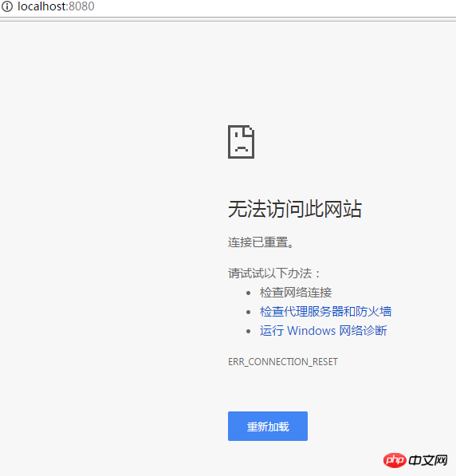Open the 检查代理服务器和防火墙 link
The width and height of the screenshot is (456, 476).
[325, 312]
